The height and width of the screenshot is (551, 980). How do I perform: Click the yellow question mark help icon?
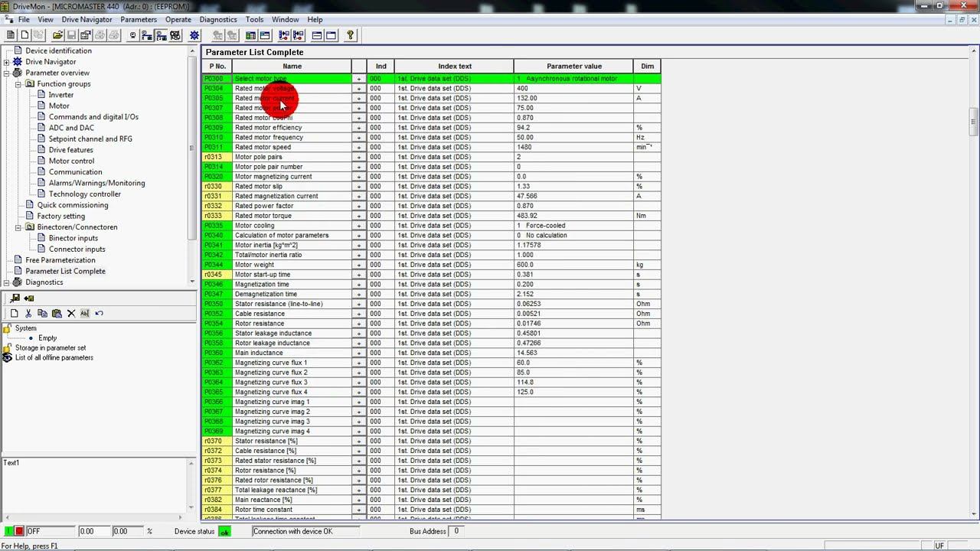[350, 35]
